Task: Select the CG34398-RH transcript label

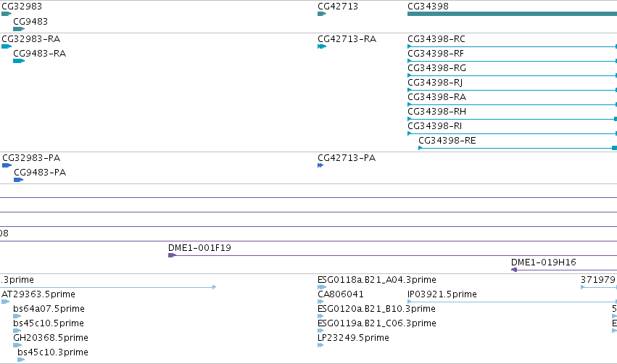Action: click(x=436, y=112)
